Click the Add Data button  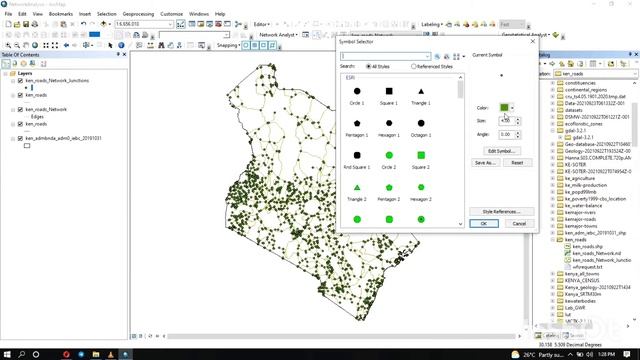(103, 24)
